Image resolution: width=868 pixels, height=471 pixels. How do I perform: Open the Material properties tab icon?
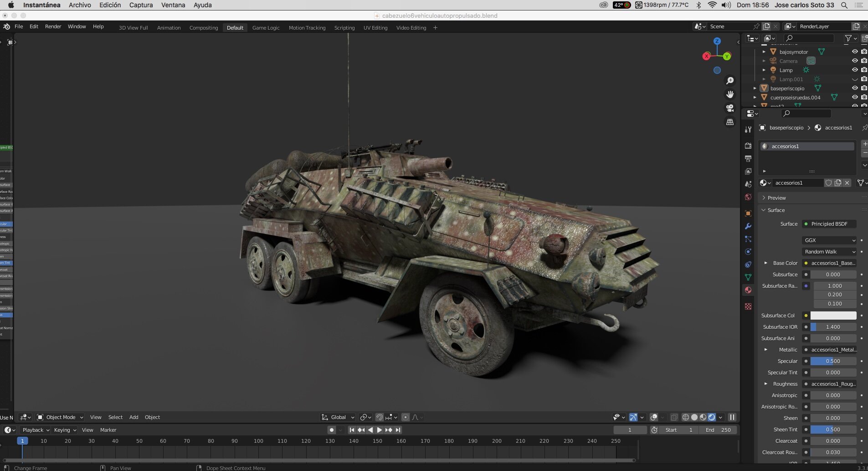coord(748,290)
